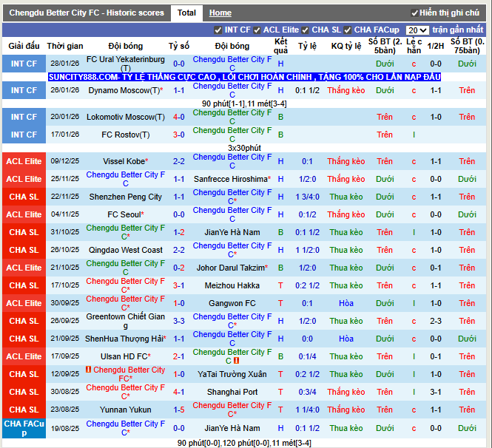Open FC Rostov(T) team link
Viewport: 492px width, 448px height.
pos(126,135)
